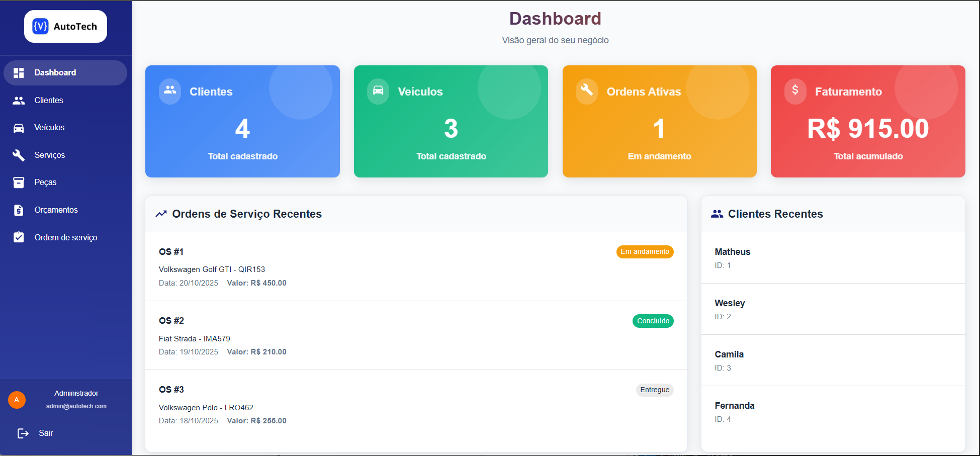Screen dimensions: 980x456
Task: Click the Peças box icon in sidebar
Action: [19, 183]
